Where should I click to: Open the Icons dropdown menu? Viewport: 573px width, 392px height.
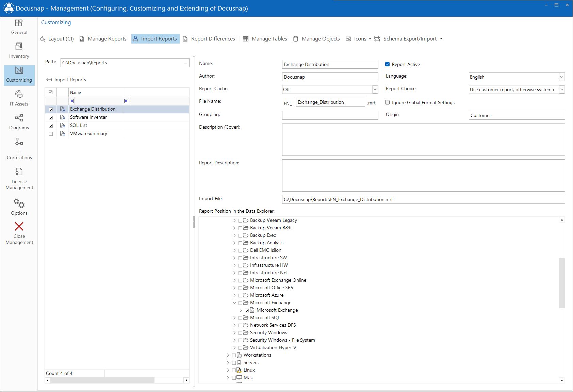[358, 39]
